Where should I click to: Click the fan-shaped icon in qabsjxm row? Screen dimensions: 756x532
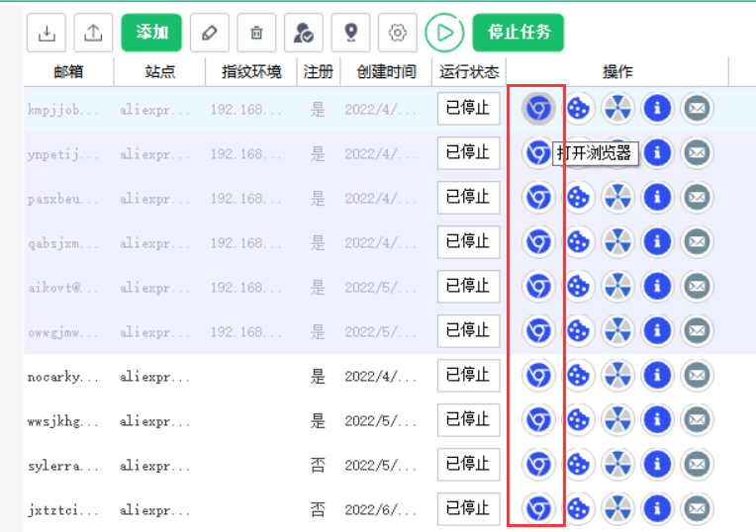tap(617, 241)
